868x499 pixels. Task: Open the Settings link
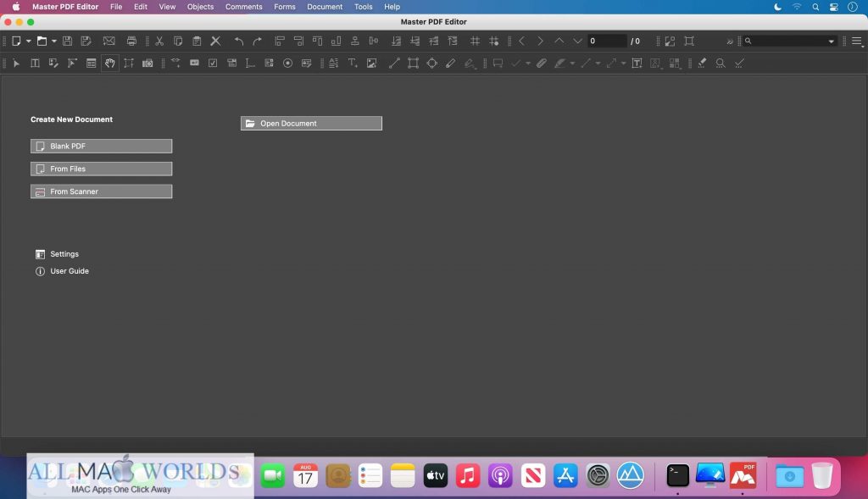coord(57,254)
